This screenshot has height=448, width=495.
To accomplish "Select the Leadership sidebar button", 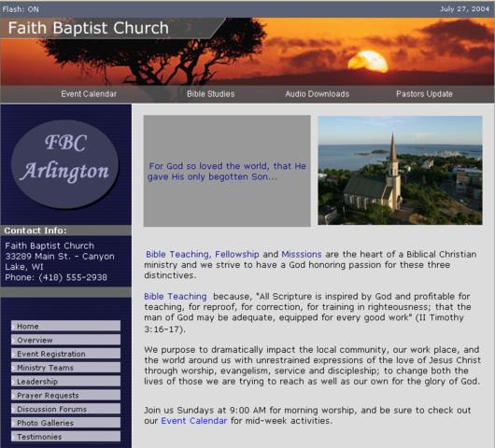I will tap(65, 381).
